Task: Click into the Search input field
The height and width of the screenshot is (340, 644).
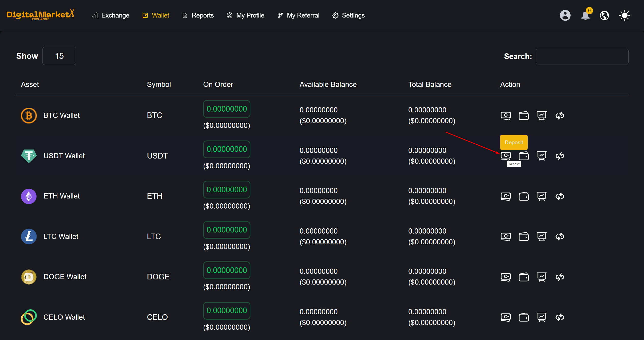Action: pos(582,56)
